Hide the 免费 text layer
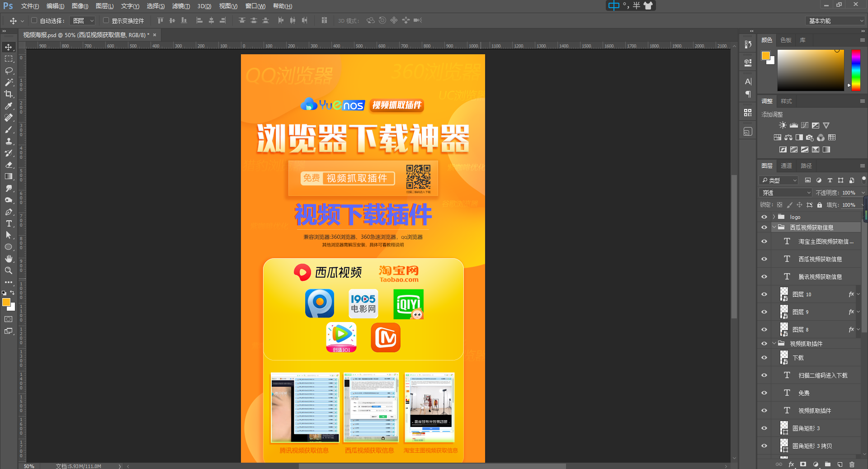The width and height of the screenshot is (868, 469). (x=764, y=393)
